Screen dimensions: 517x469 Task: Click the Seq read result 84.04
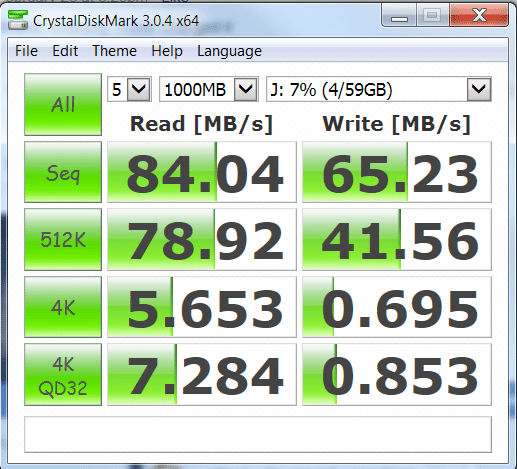coord(202,172)
